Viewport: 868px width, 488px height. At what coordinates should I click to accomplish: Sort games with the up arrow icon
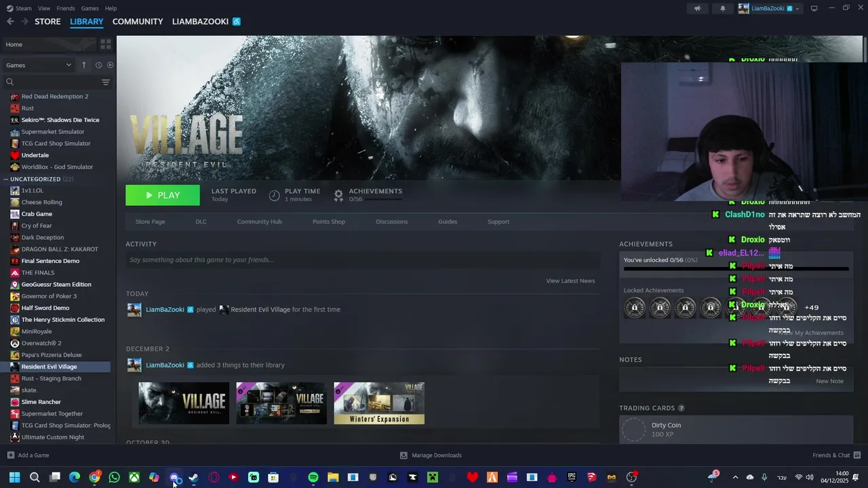pyautogui.click(x=84, y=65)
